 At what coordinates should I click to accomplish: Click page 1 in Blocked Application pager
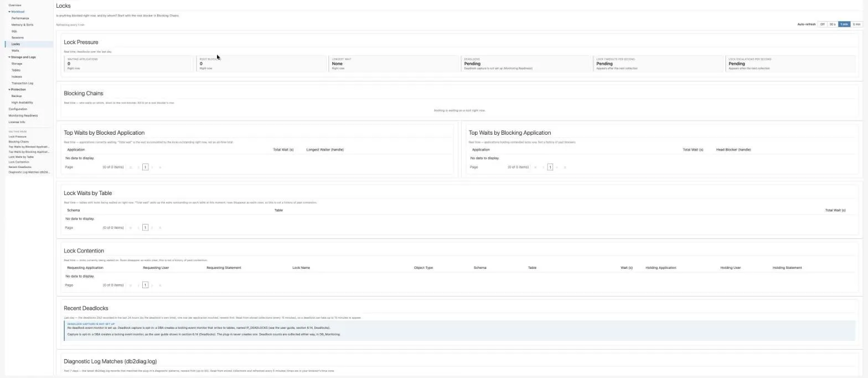tap(145, 167)
